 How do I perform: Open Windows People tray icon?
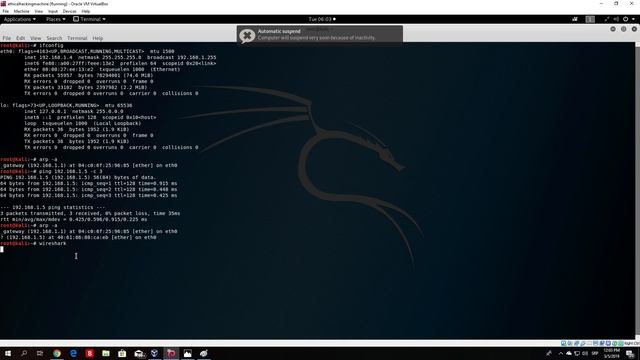pyautogui.click(x=549, y=353)
